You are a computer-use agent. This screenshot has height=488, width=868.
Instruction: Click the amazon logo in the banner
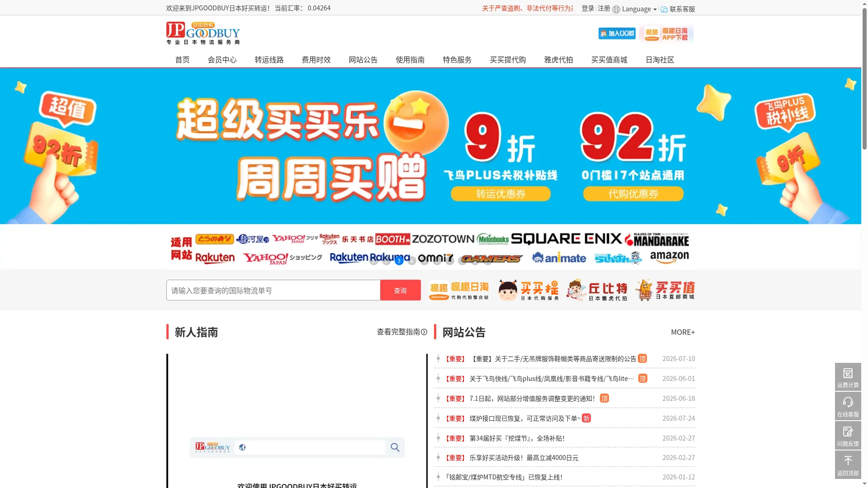point(669,258)
